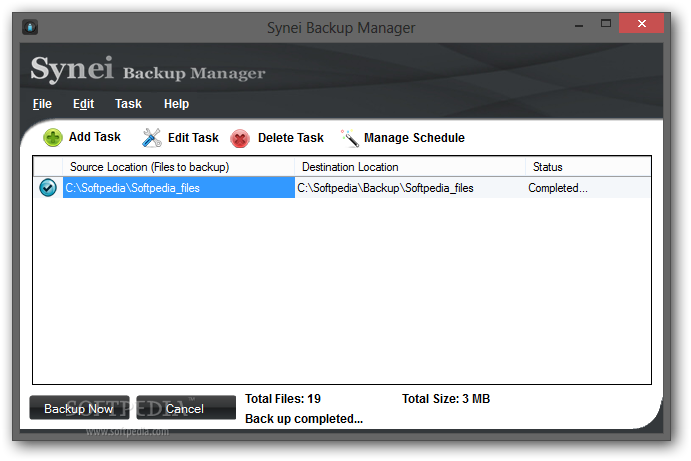The image size is (691, 461).
Task: Click the Synei app icon in title bar
Action: pos(30,27)
